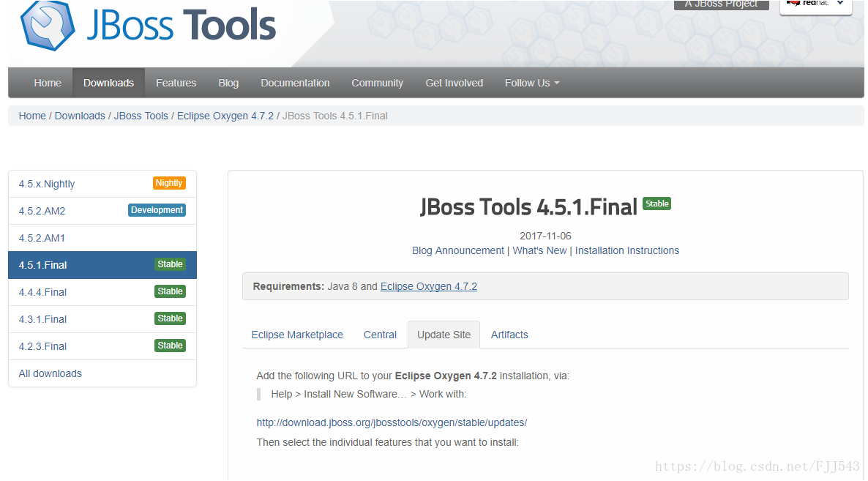868x481 pixels.
Task: Select the 4.5.x.Nightly version entry
Action: (102, 184)
